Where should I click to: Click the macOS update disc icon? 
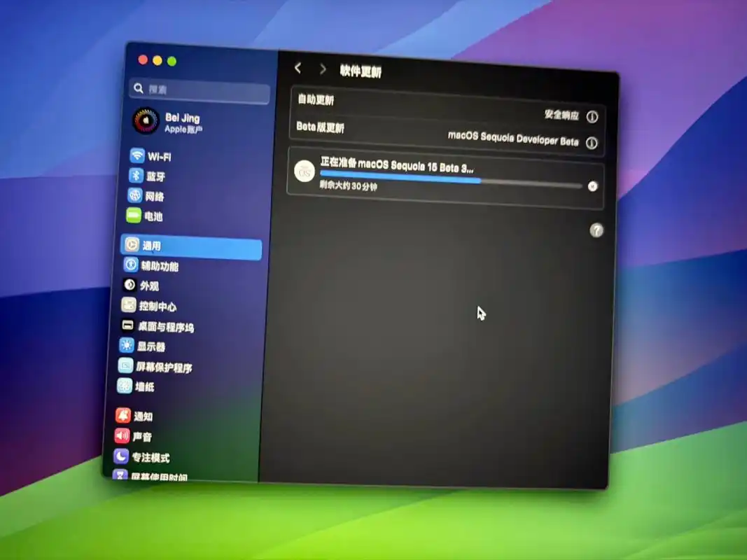pyautogui.click(x=305, y=171)
